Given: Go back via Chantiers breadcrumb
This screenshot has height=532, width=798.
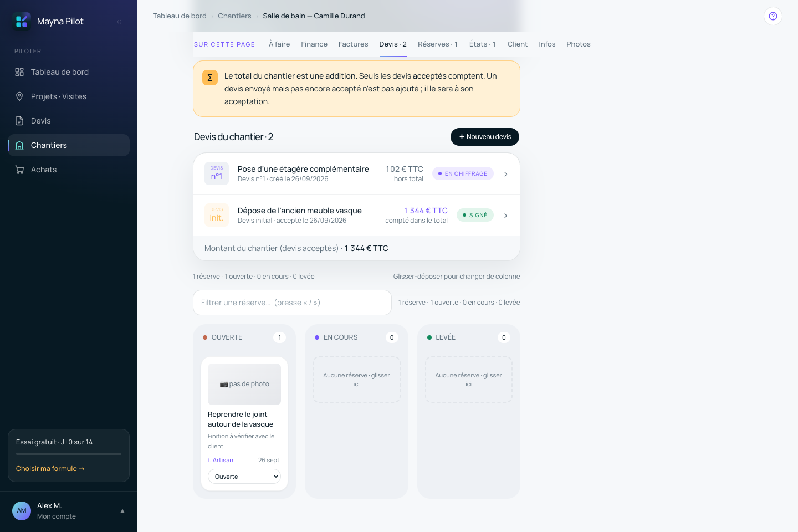Looking at the screenshot, I should point(234,16).
